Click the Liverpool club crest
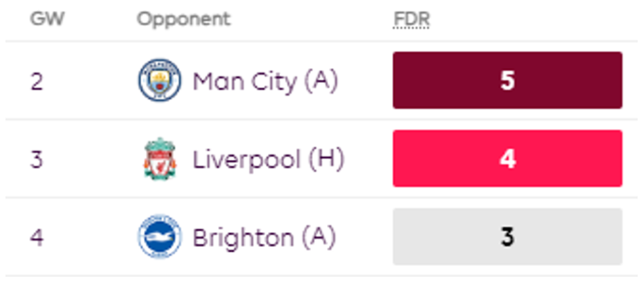This screenshot has height=284, width=644. point(160,159)
